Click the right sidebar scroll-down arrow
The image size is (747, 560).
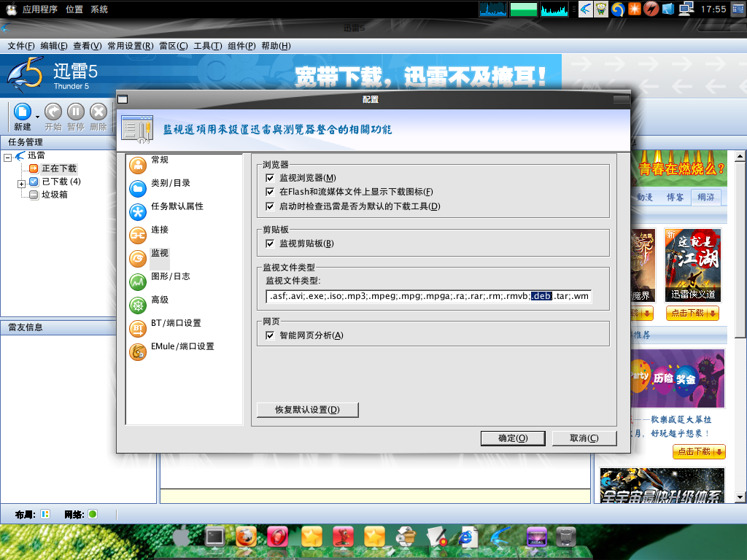tap(740, 497)
